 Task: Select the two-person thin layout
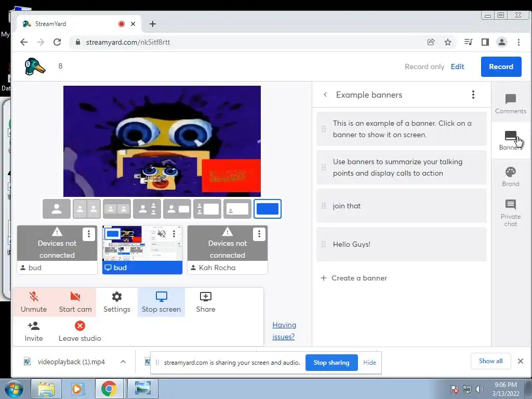pos(87,209)
